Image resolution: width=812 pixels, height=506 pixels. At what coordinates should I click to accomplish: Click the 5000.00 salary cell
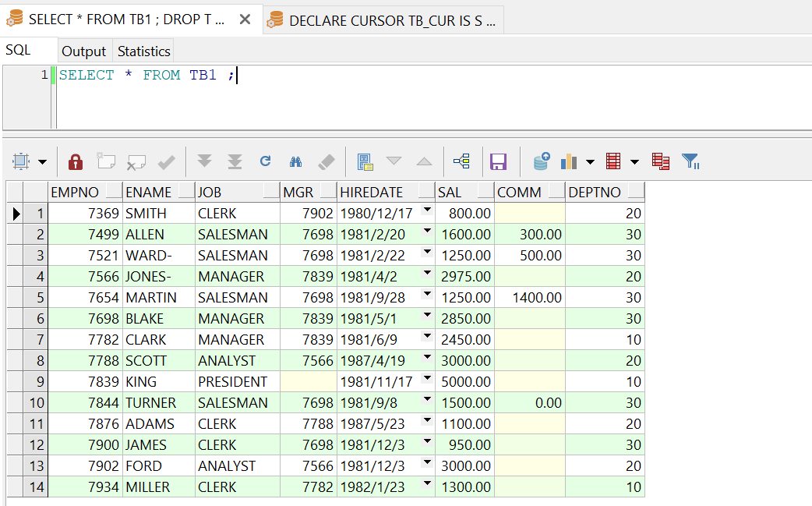click(x=465, y=382)
